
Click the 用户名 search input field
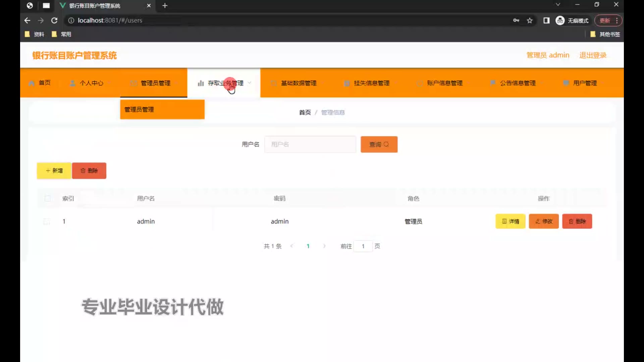pyautogui.click(x=310, y=144)
